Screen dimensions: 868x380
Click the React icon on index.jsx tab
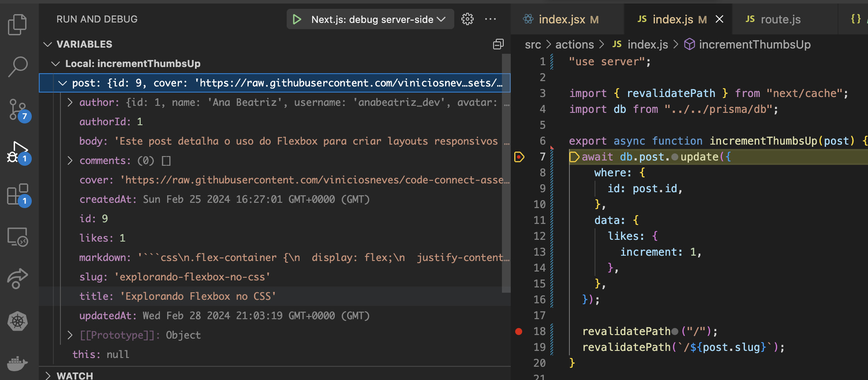point(528,19)
